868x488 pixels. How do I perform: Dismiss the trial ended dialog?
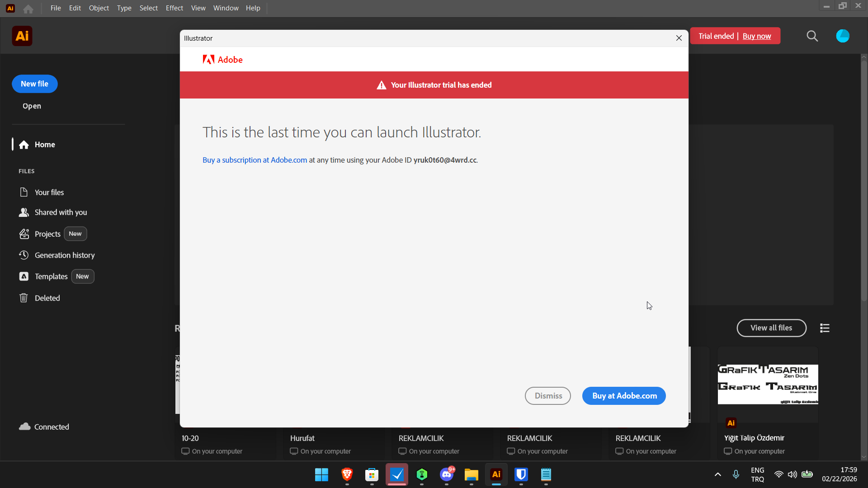pos(548,396)
